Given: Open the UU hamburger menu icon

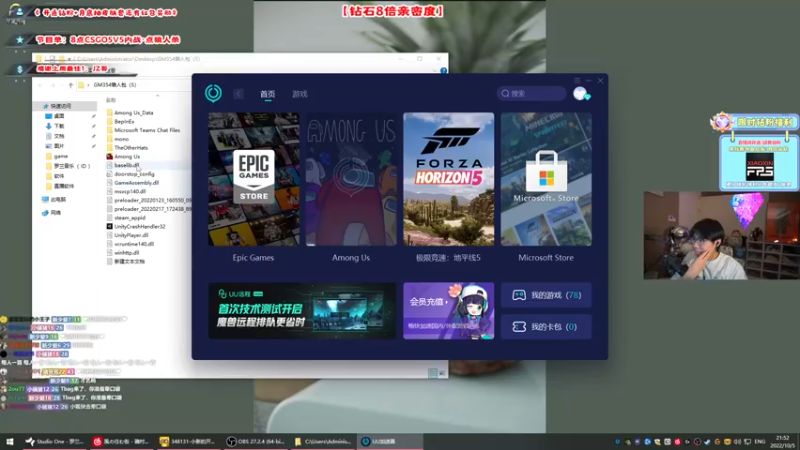Looking at the screenshot, I should 577,81.
